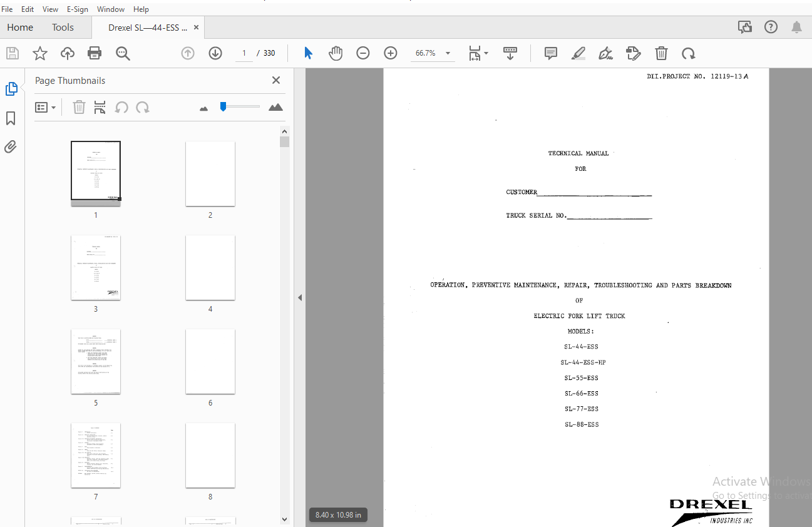Open the View menu
This screenshot has width=812, height=527.
[50, 9]
